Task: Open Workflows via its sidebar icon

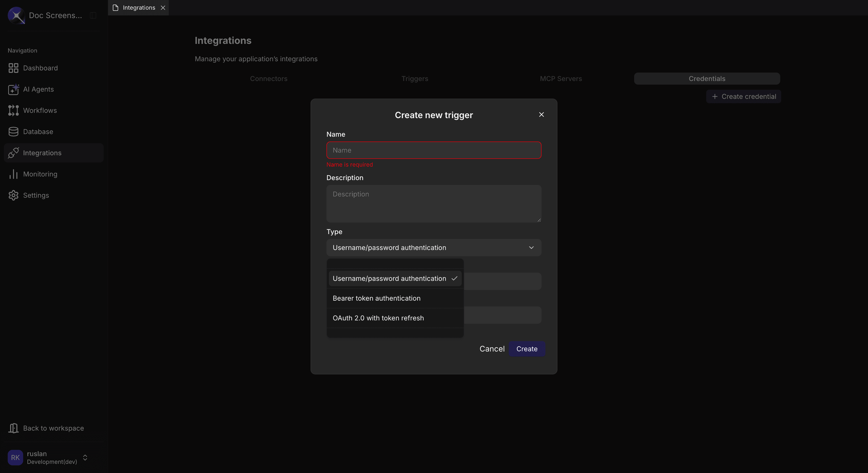Action: 13,110
